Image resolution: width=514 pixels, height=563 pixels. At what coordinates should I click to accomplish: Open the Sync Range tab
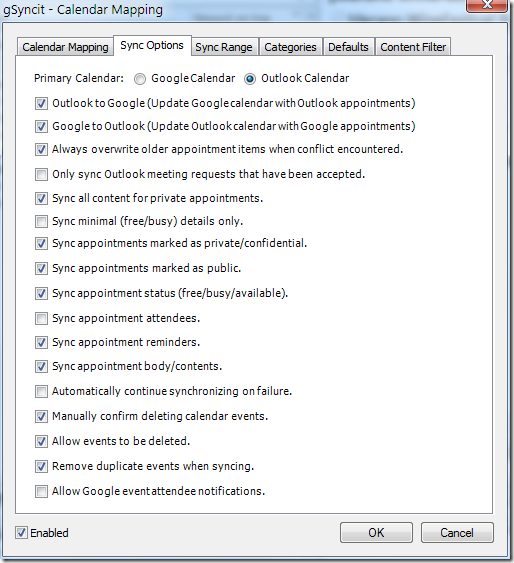224,47
